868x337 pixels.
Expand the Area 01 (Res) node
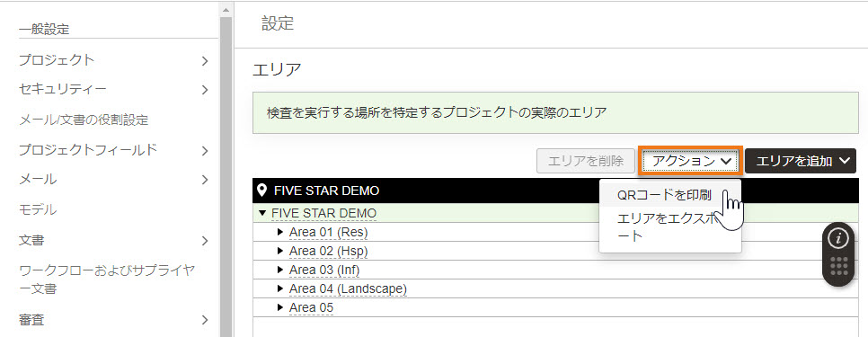pyautogui.click(x=280, y=232)
